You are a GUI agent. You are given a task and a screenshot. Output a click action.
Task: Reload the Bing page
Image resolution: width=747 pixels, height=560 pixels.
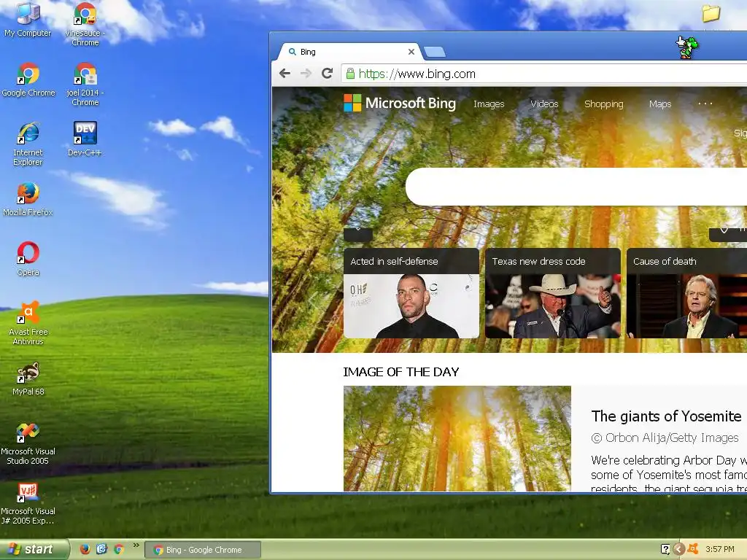tap(327, 74)
